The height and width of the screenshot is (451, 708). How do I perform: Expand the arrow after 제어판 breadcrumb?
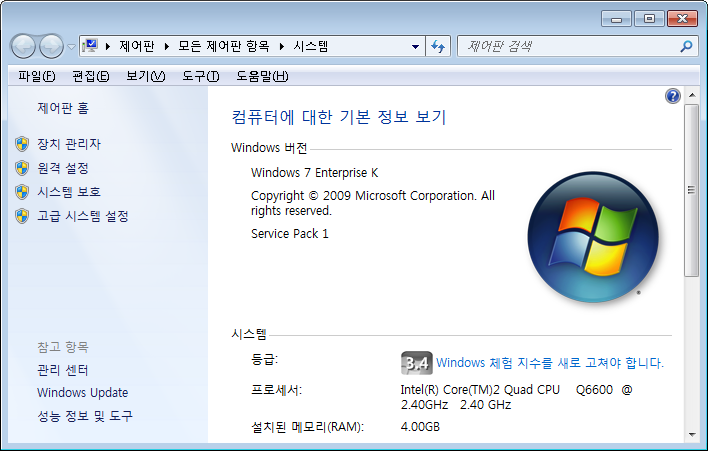point(167,46)
